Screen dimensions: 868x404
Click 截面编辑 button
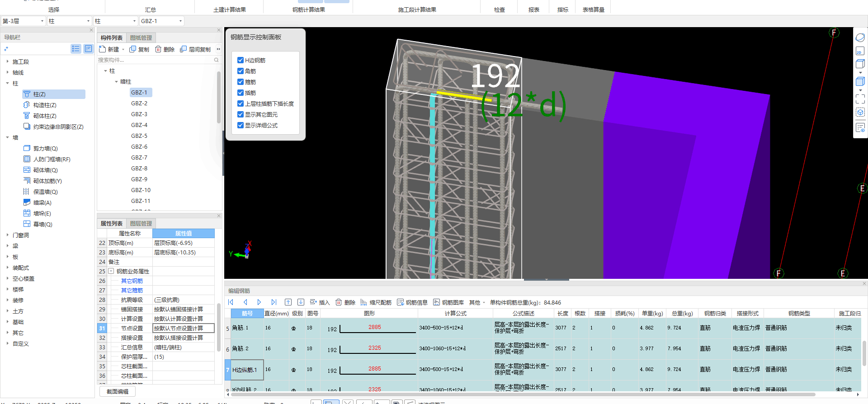tap(118, 392)
